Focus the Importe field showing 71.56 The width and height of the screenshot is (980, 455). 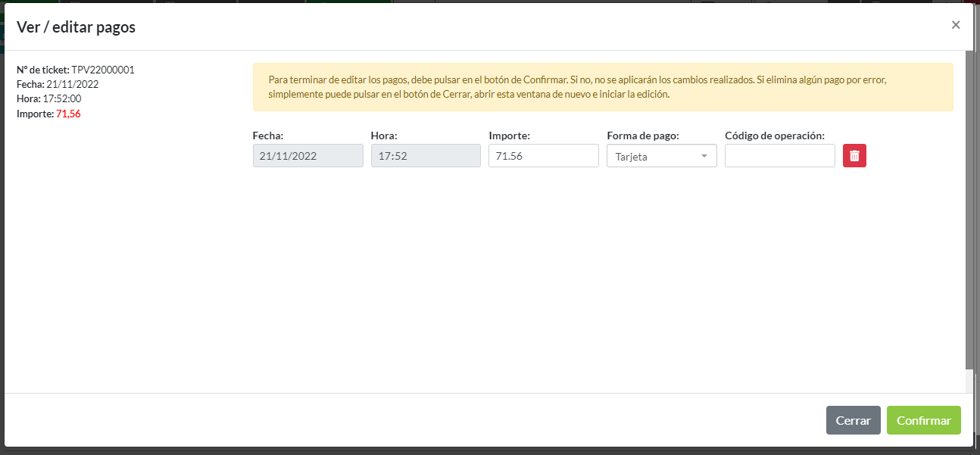543,156
